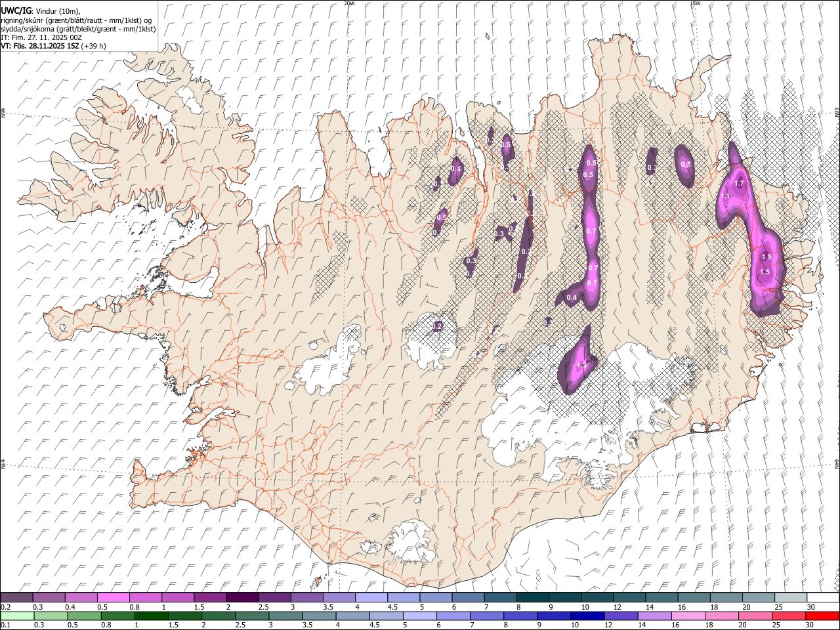
Task: Select the plum 0.2 swatch on the snow scale
Action: (x=16, y=598)
